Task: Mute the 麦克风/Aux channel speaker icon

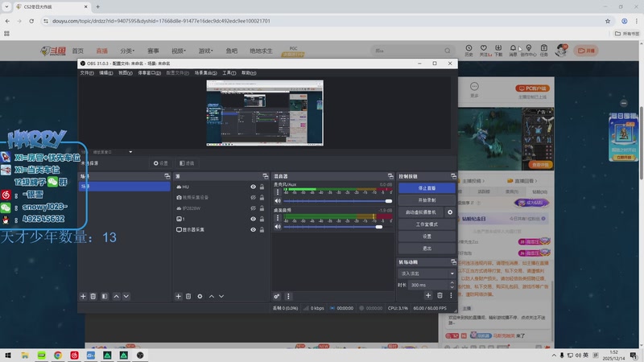Action: [278, 200]
